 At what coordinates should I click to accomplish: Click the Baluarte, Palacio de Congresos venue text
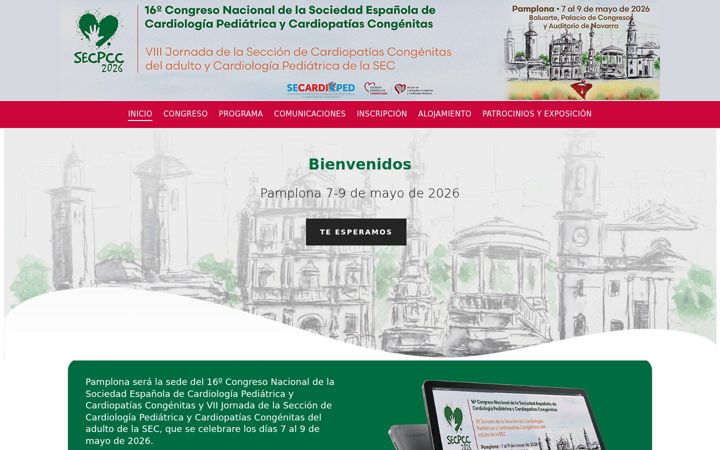[581, 22]
